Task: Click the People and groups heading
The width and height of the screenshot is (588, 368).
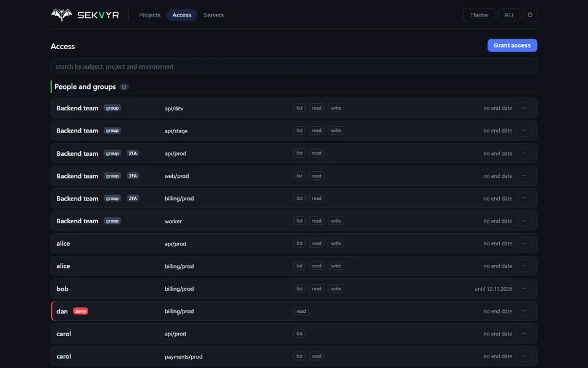Action: (x=85, y=86)
